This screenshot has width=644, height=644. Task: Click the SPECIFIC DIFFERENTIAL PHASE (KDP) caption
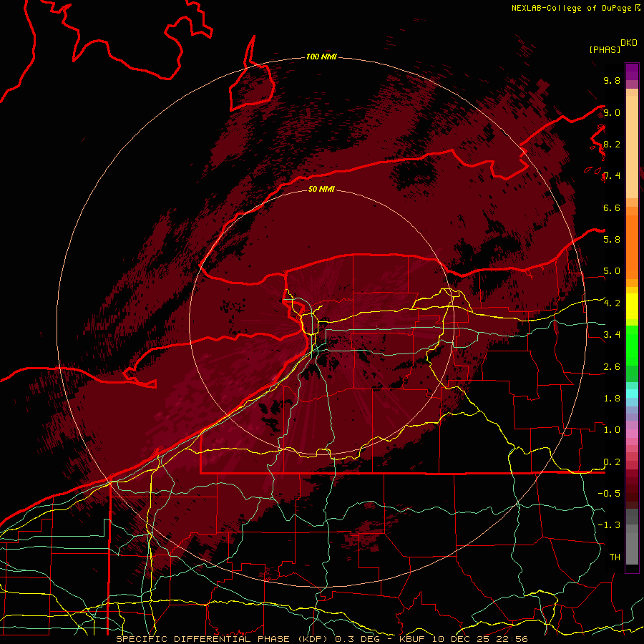pyautogui.click(x=224, y=639)
